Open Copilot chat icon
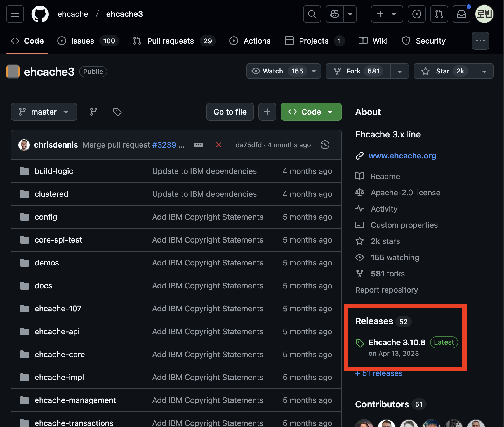504x427 pixels. 335,14
